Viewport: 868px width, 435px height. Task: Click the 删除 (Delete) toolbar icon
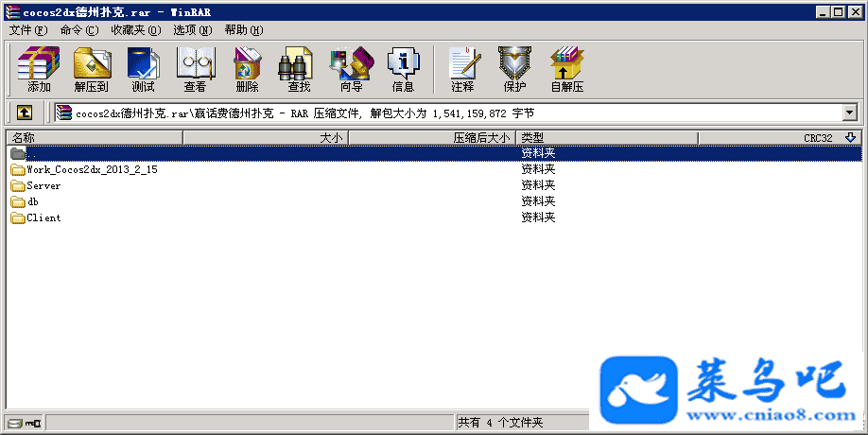pyautogui.click(x=248, y=69)
